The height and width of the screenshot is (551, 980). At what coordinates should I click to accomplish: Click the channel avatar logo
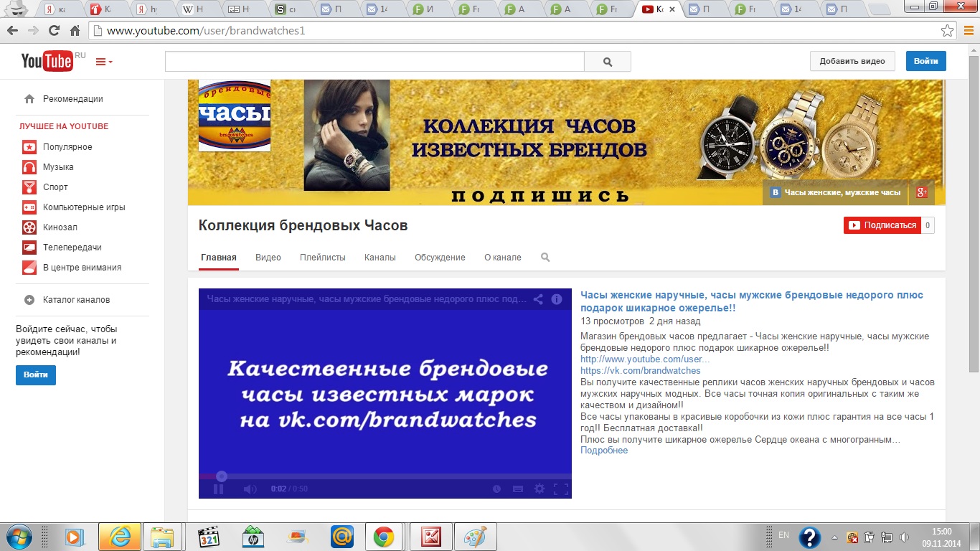coord(234,116)
